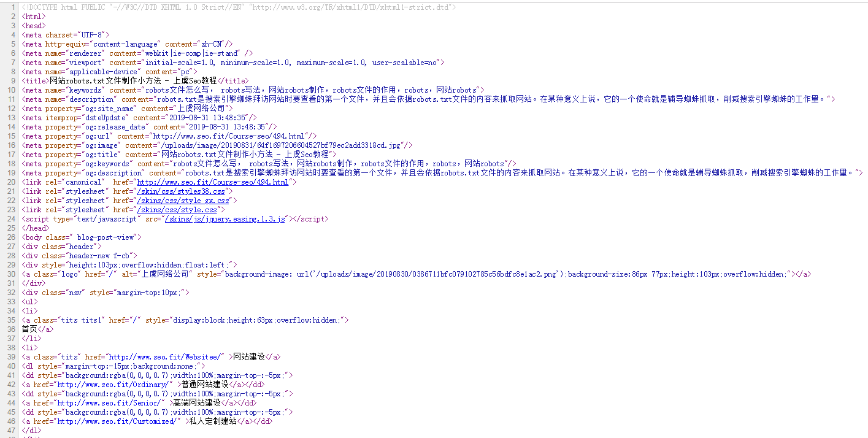Open the /skins/css/style.css stylesheet link
Image resolution: width=868 pixels, height=438 pixels.
coord(177,210)
